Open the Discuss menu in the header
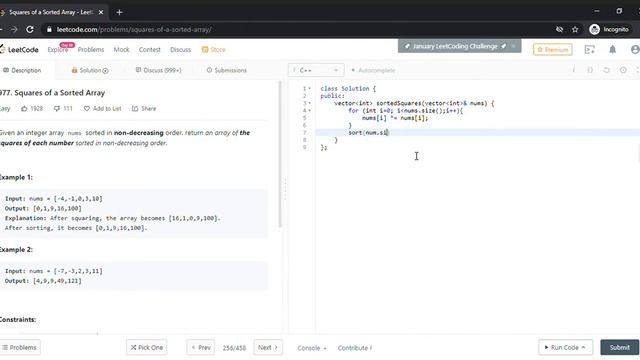The height and width of the screenshot is (360, 640). point(180,49)
